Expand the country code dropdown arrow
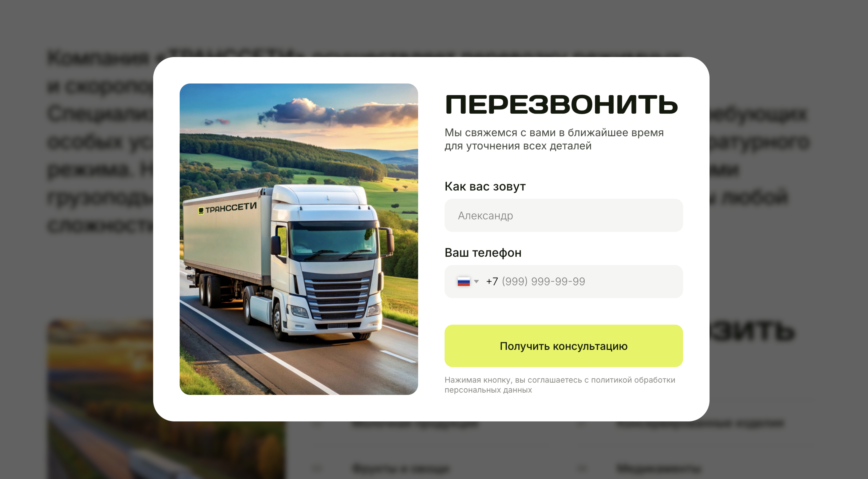Image resolution: width=868 pixels, height=479 pixels. [x=476, y=281]
